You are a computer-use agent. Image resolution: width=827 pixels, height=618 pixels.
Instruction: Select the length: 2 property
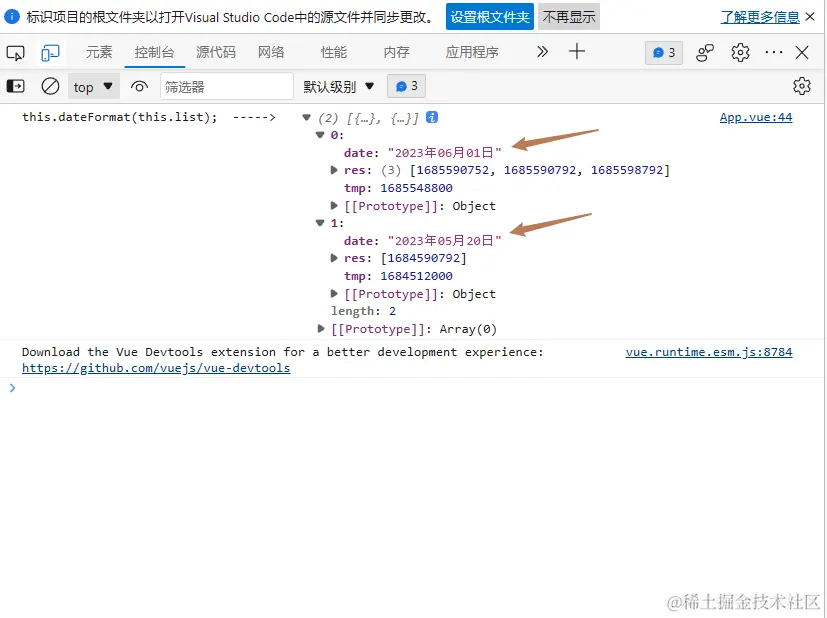pyautogui.click(x=363, y=311)
